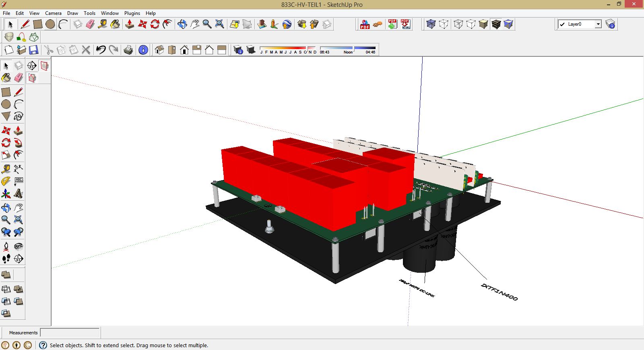The width and height of the screenshot is (644, 350).
Task: Activate the Push/Pull tool in top toolbar
Action: [130, 24]
